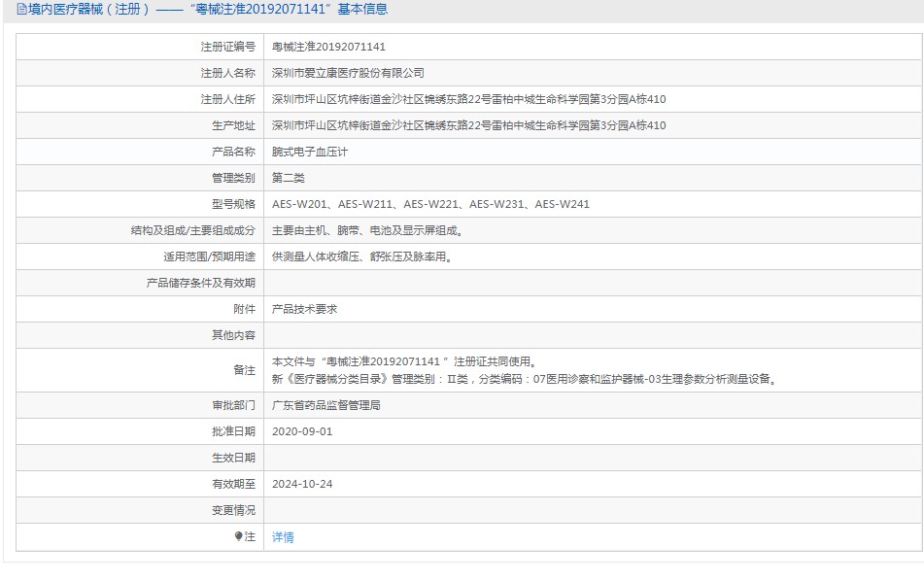The image size is (924, 581).
Task: Click the 注册人名称 label
Action: point(228,73)
